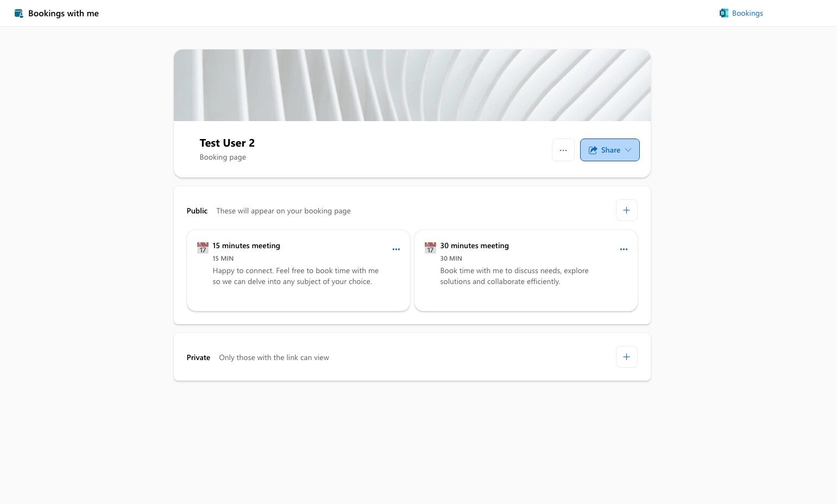Expand the Share dropdown chevron
This screenshot has width=837, height=504.
point(628,150)
